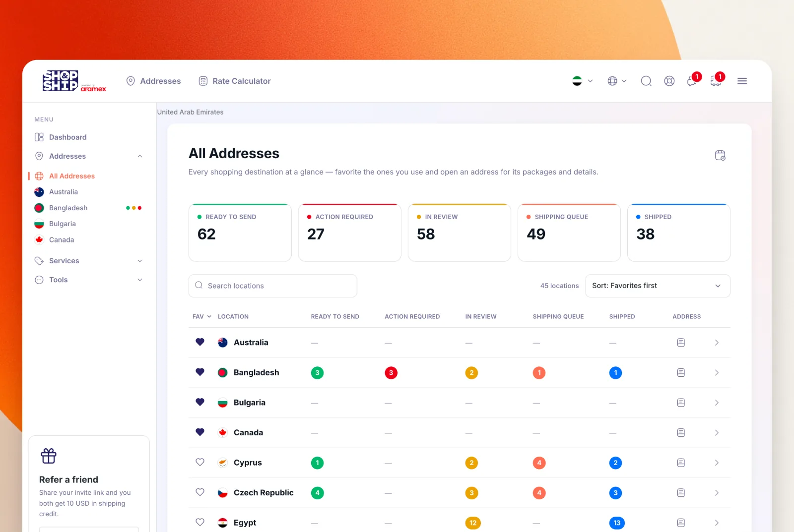
Task: Open the address details icon for Cyprus
Action: [x=681, y=463]
